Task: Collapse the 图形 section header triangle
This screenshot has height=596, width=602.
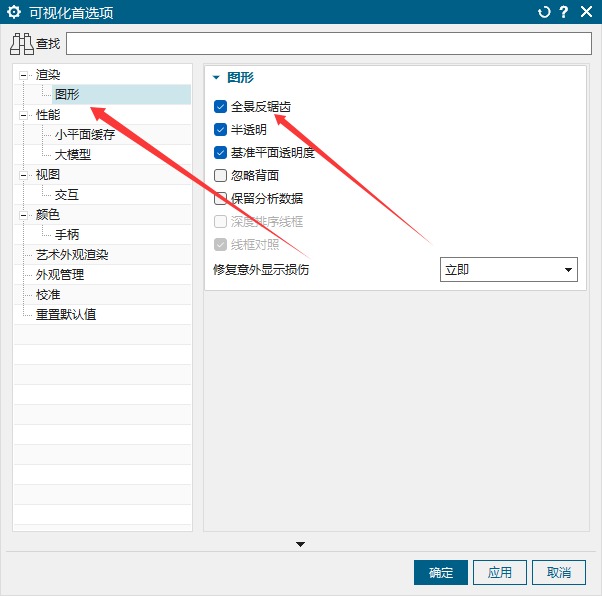Action: pos(216,78)
